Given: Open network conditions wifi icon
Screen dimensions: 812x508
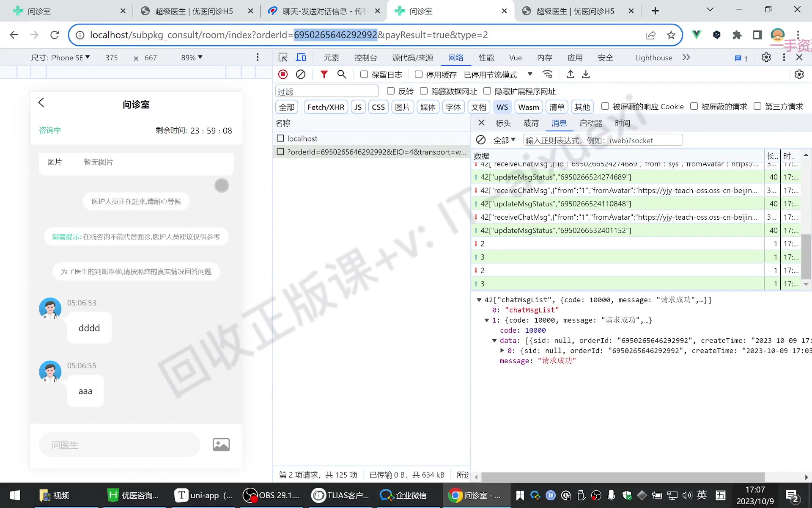Looking at the screenshot, I should [x=548, y=75].
